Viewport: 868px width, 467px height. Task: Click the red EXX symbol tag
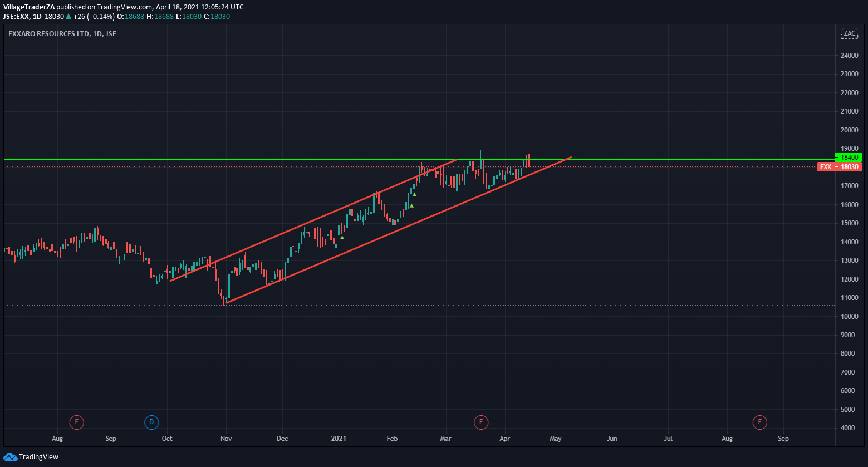[826, 167]
